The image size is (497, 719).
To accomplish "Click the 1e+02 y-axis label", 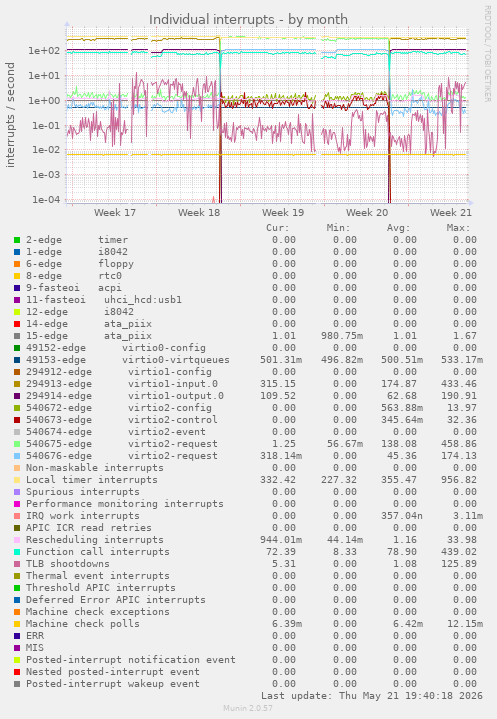I will pos(44,51).
